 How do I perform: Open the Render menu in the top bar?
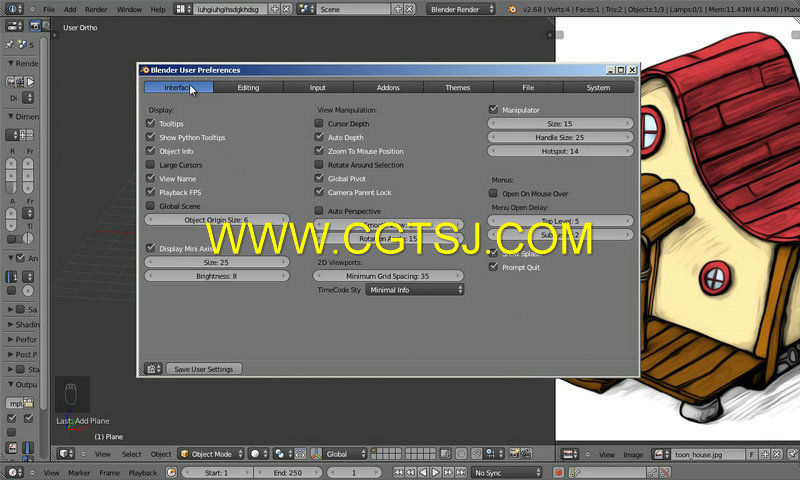tap(96, 9)
